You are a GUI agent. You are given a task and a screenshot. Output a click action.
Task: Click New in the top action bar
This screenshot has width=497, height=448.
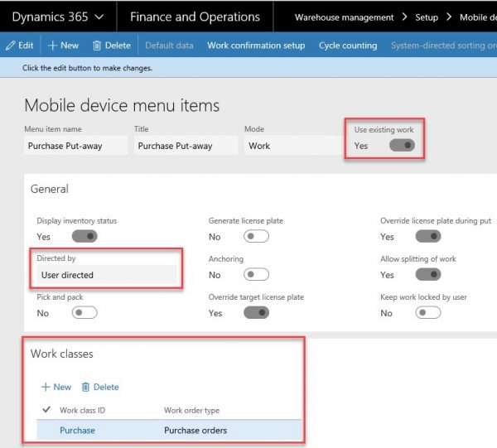pos(63,46)
